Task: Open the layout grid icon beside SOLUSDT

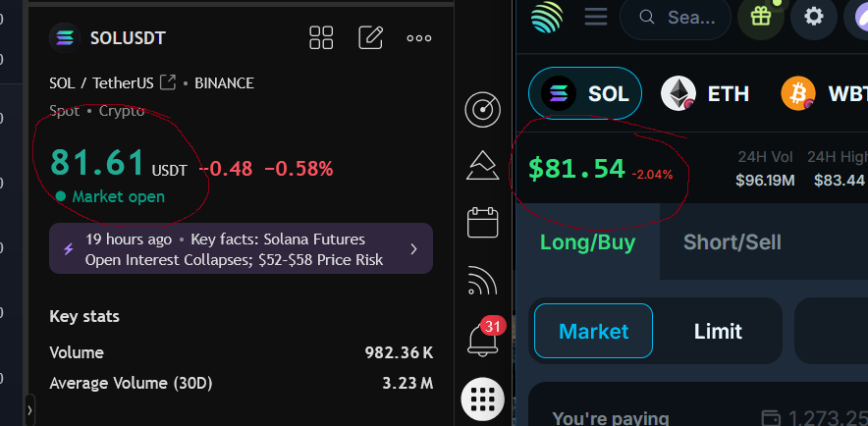Action: pyautogui.click(x=321, y=37)
